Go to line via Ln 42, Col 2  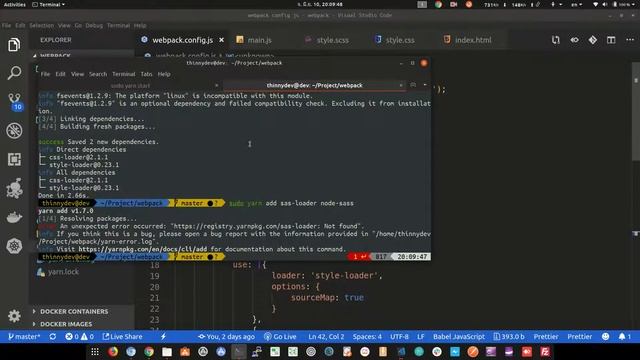[326, 337]
